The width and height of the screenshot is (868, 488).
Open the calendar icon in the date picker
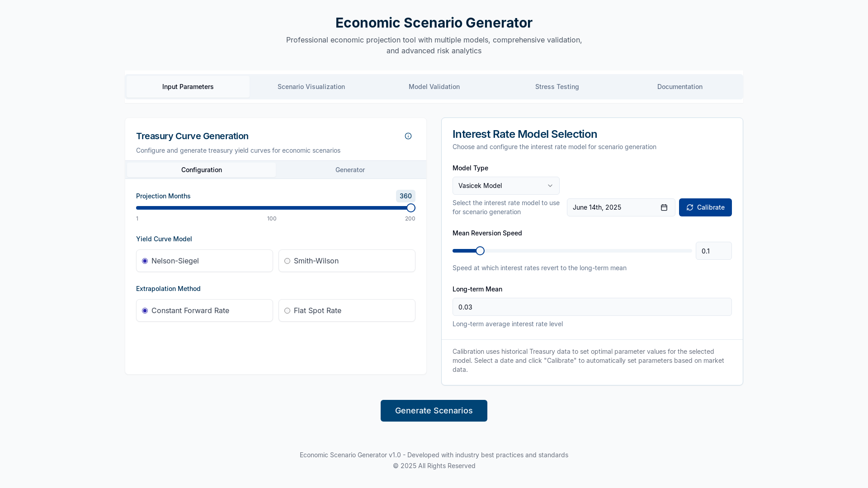[664, 207]
